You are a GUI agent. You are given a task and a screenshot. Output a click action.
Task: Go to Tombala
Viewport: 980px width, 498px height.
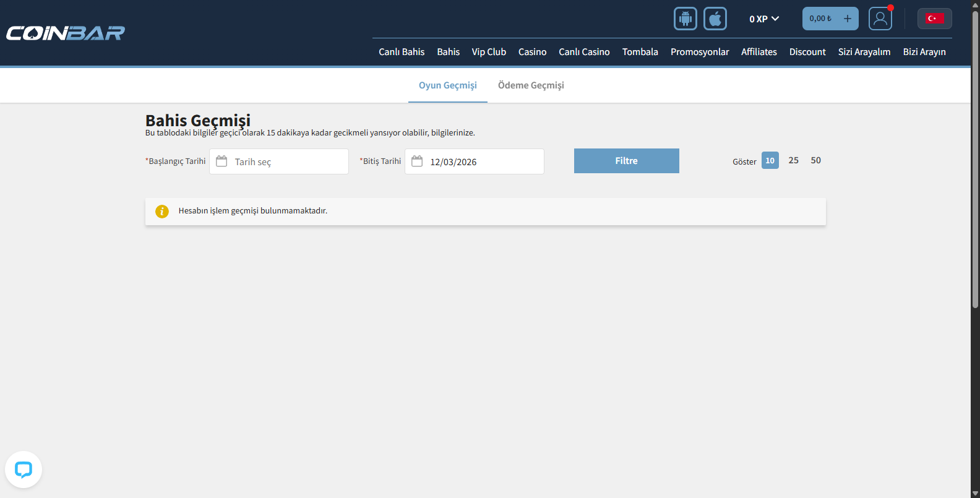[640, 52]
